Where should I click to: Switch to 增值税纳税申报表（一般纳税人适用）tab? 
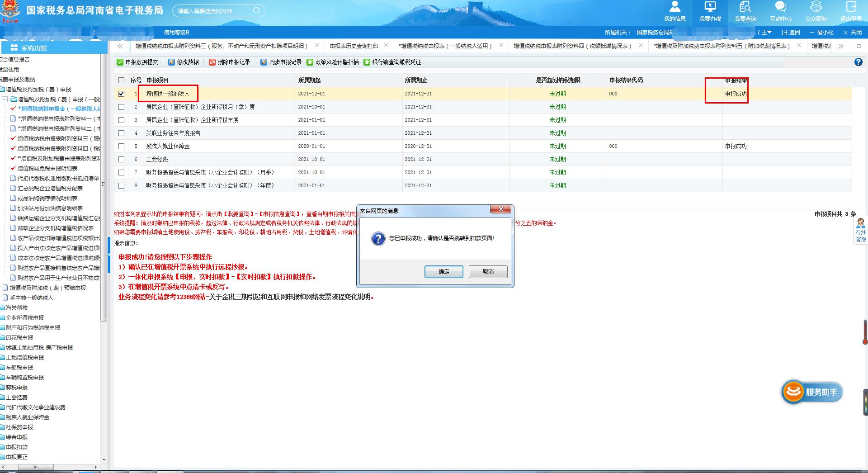pos(445,46)
